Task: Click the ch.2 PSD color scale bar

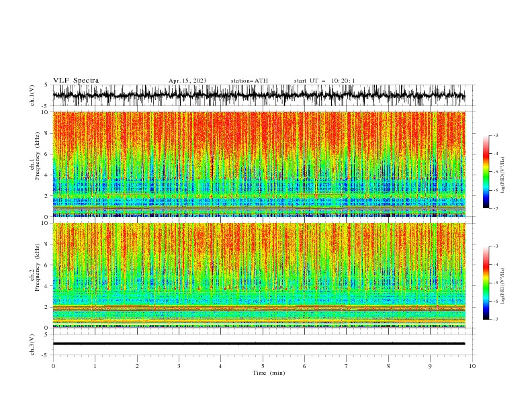Action: [x=486, y=283]
